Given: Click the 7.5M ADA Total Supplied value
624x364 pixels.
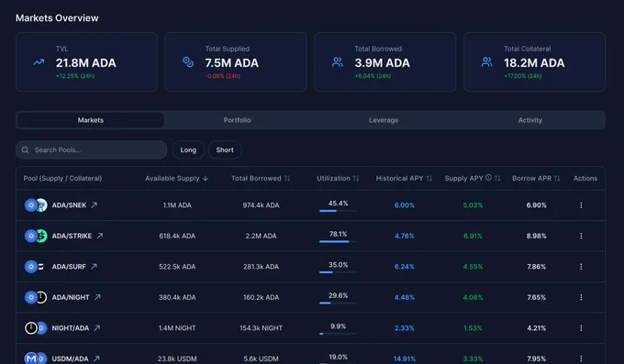Looking at the screenshot, I should coord(232,63).
